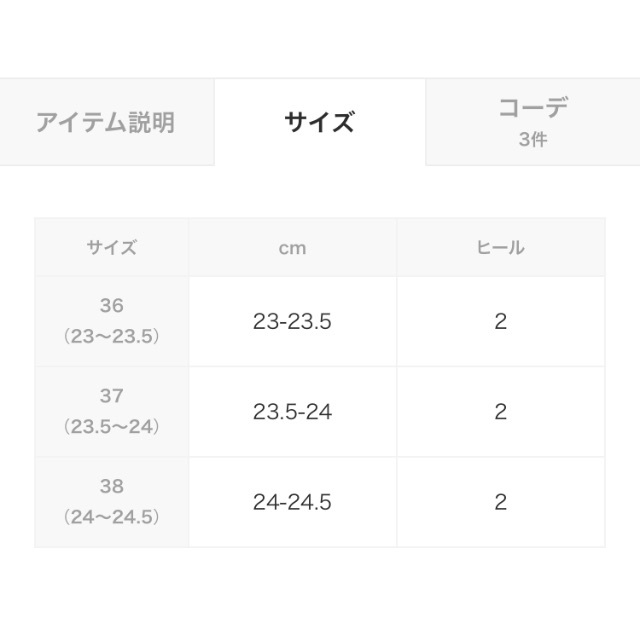This screenshot has height=640, width=640.
Task: Select the size 37 row label
Action: click(x=112, y=411)
